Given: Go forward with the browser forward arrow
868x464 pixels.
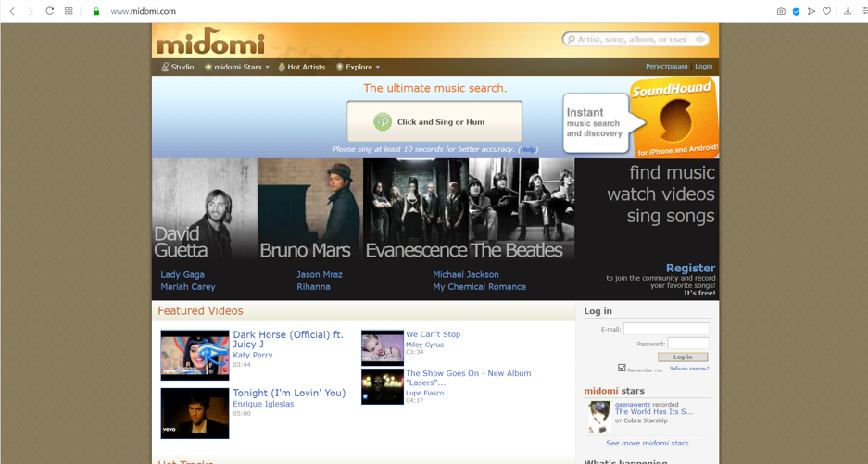Looking at the screenshot, I should [x=31, y=11].
